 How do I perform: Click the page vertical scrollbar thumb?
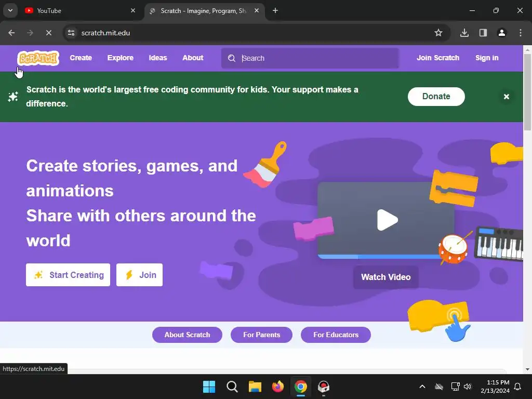coord(527,92)
